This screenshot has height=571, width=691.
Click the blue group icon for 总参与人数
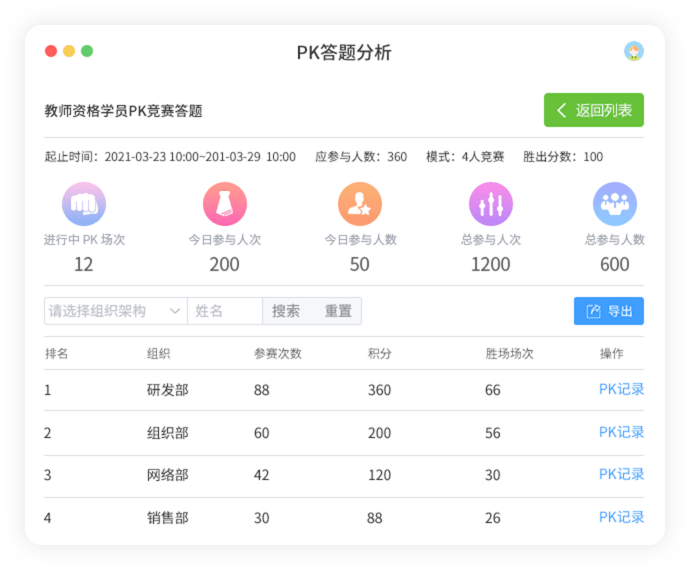(614, 205)
